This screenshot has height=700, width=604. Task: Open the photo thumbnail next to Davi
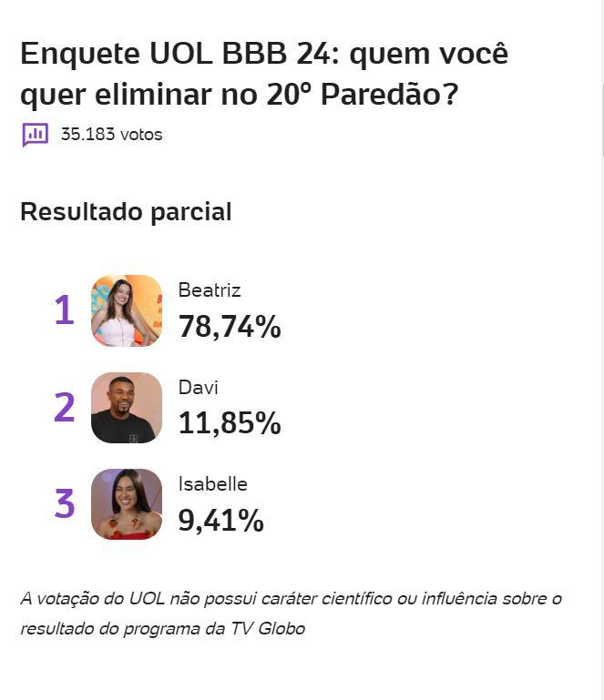click(x=127, y=408)
